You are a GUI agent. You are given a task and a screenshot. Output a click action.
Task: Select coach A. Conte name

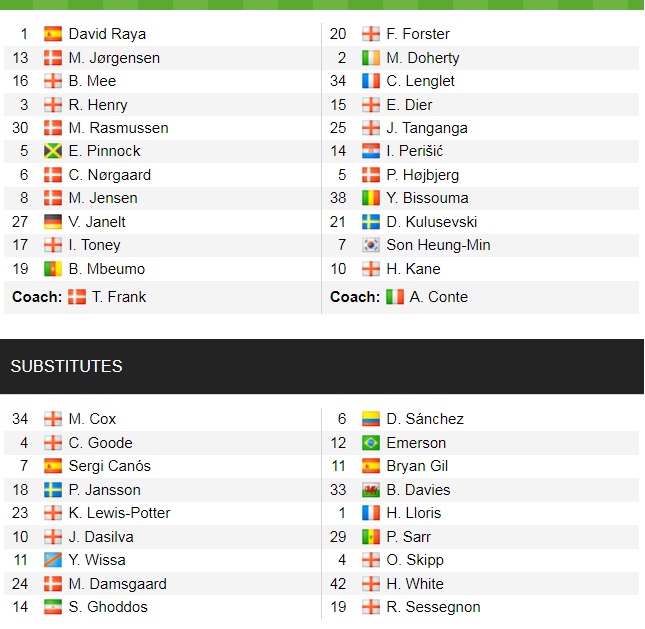pyautogui.click(x=438, y=297)
